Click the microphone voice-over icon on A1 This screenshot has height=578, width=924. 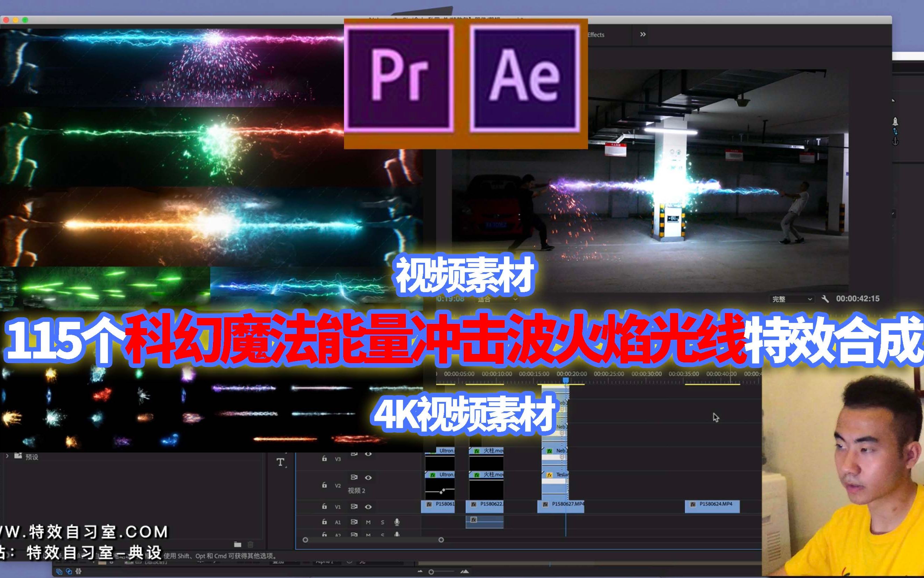coord(397,522)
